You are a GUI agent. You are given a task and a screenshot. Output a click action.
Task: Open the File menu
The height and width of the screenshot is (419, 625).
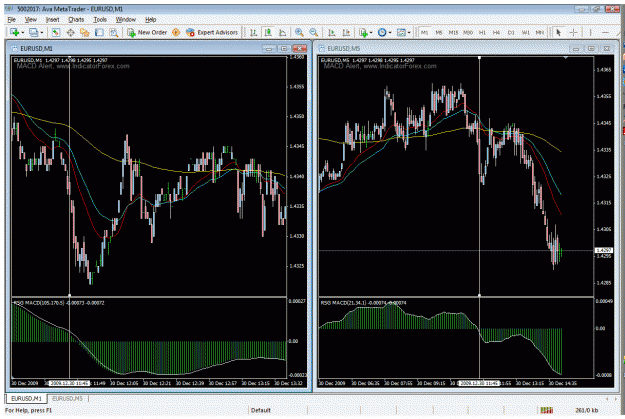point(12,19)
